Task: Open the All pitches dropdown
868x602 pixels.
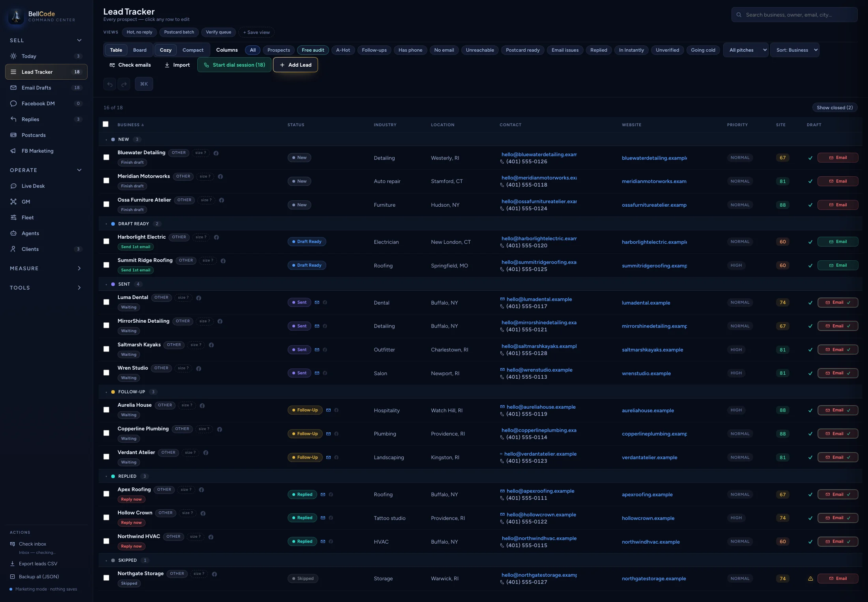Action: click(x=746, y=50)
